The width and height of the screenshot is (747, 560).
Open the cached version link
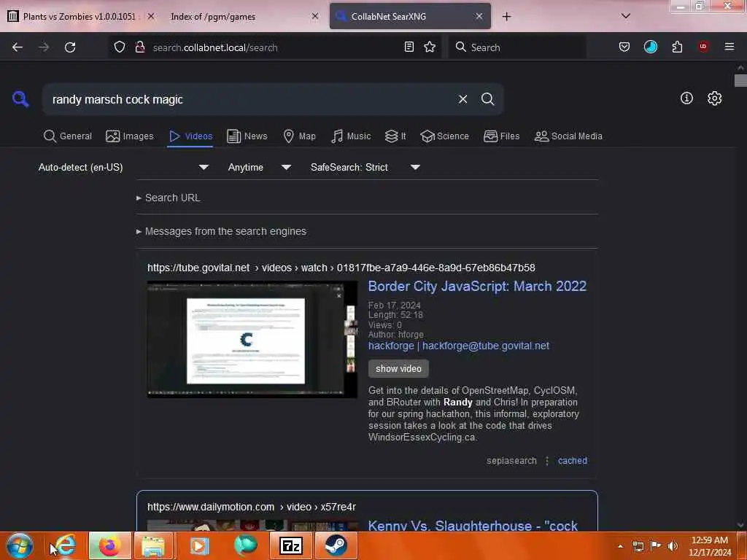point(572,461)
